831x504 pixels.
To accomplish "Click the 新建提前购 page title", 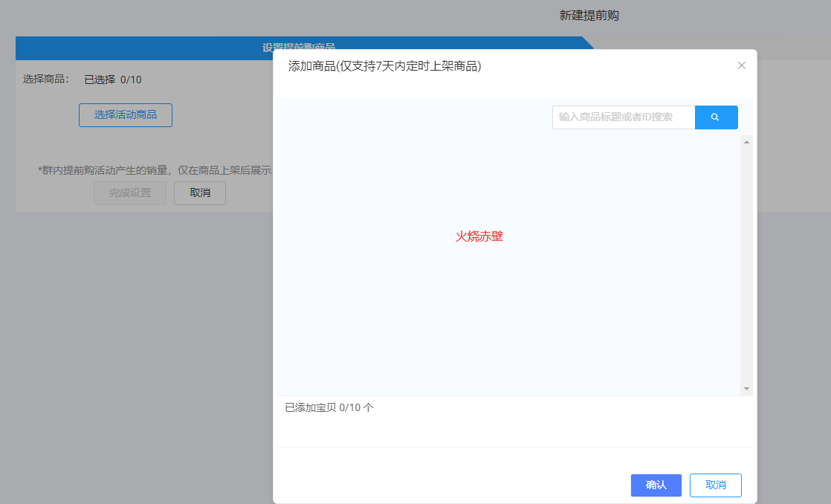I will [x=589, y=16].
